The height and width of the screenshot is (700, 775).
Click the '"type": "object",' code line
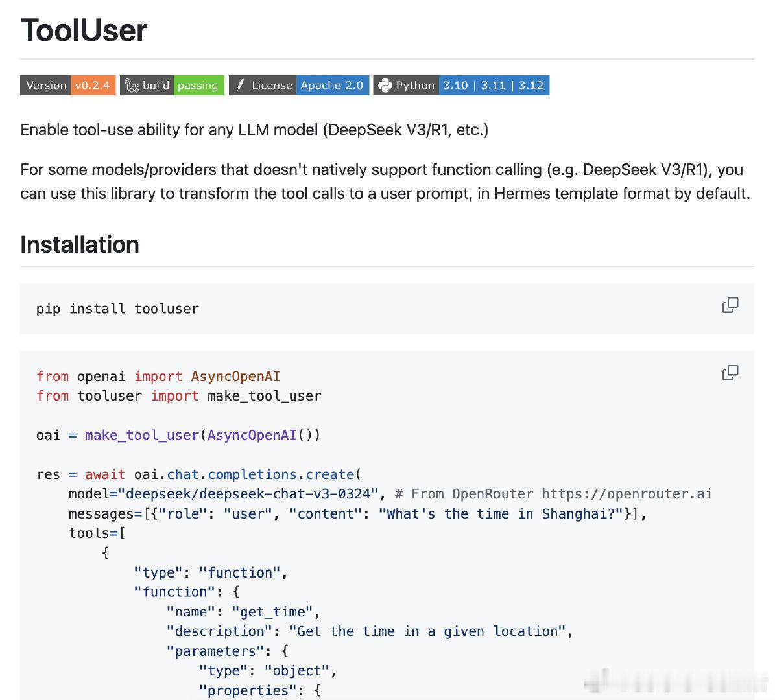(x=268, y=671)
